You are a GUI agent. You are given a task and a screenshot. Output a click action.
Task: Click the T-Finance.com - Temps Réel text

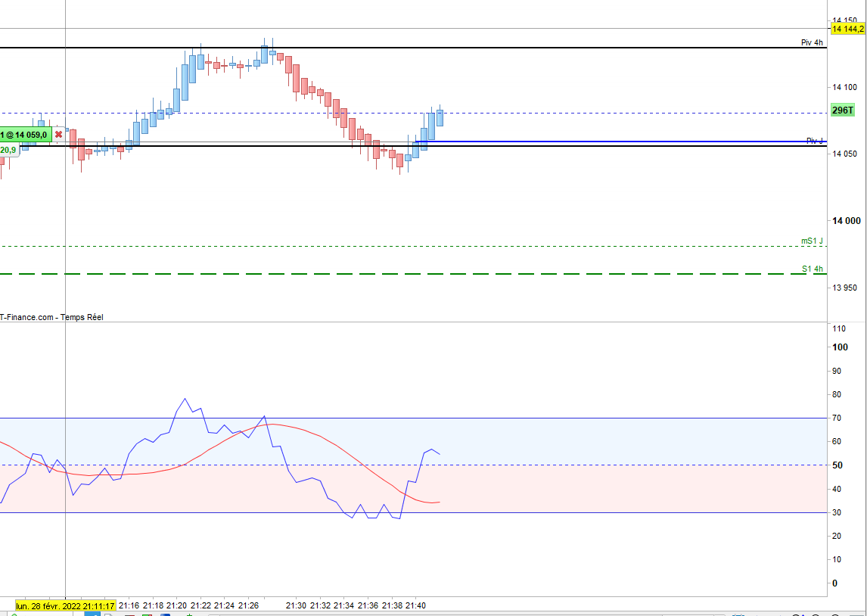tap(51, 317)
